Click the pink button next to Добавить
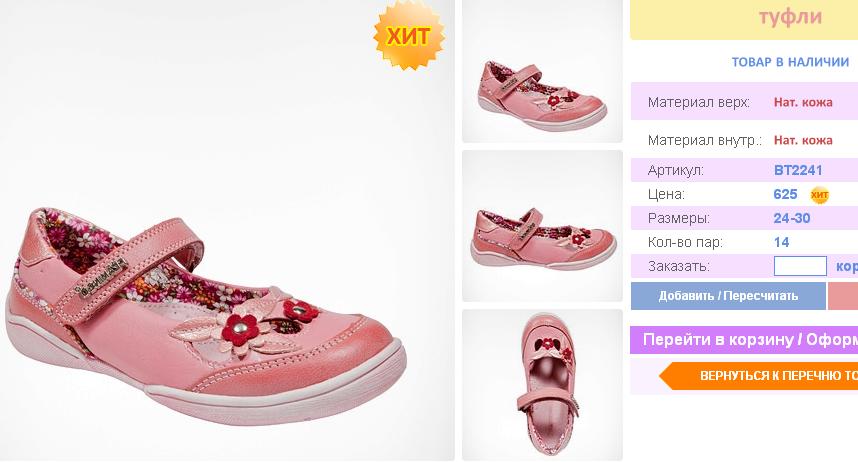The width and height of the screenshot is (858, 462). [843, 296]
